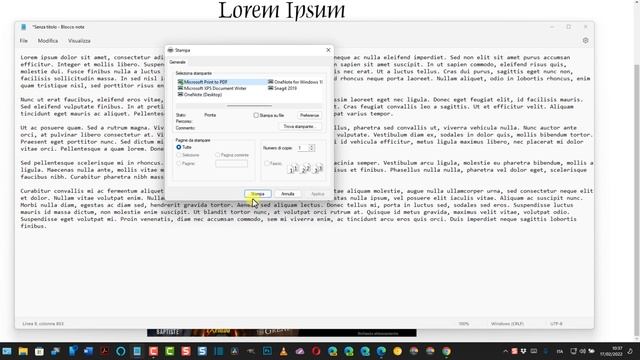
Task: Open Adobe Acrobat from taskbar
Action: click(x=104, y=351)
